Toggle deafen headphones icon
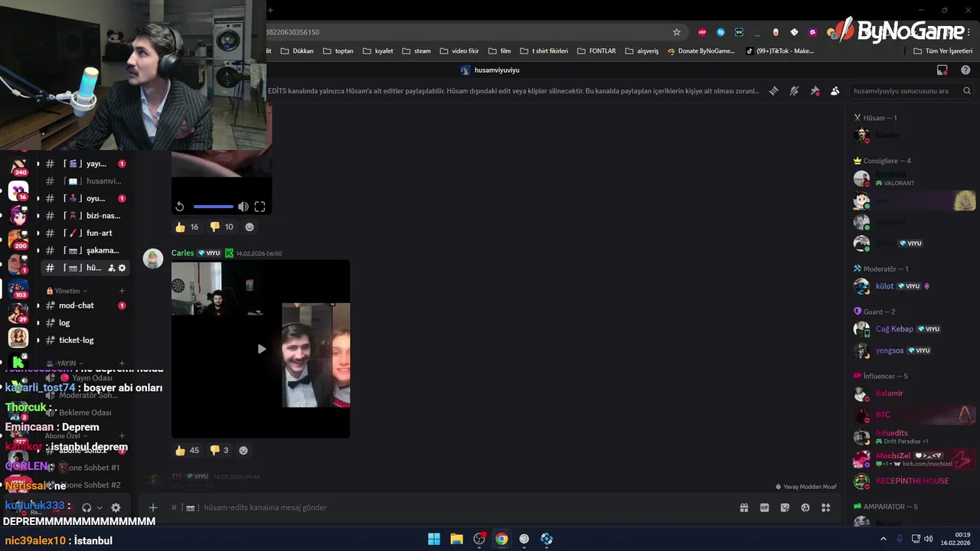This screenshot has width=980, height=551. (x=87, y=507)
